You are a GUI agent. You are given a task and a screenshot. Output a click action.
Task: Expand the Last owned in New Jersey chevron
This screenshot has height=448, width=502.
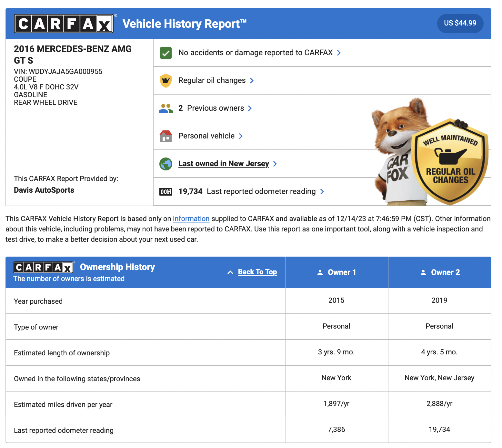pyautogui.click(x=275, y=164)
